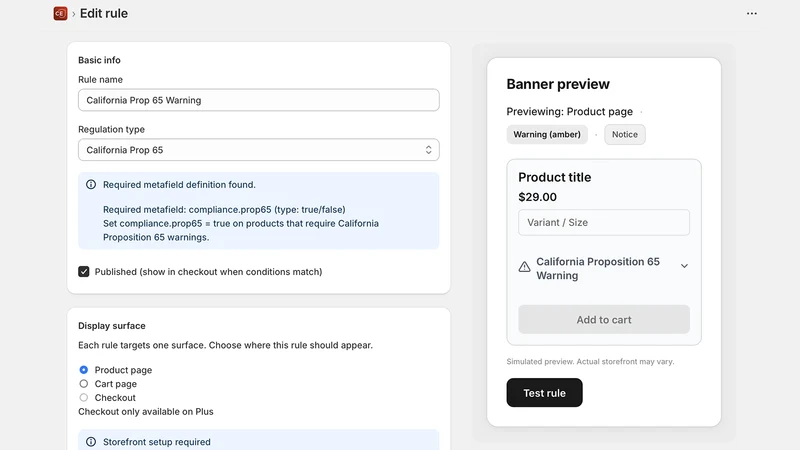Click the 'Regulation type' field label
This screenshot has width=800, height=450.
(111, 130)
